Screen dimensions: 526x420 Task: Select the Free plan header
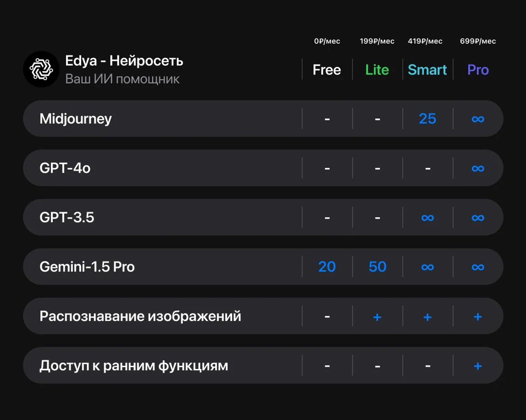[327, 70]
